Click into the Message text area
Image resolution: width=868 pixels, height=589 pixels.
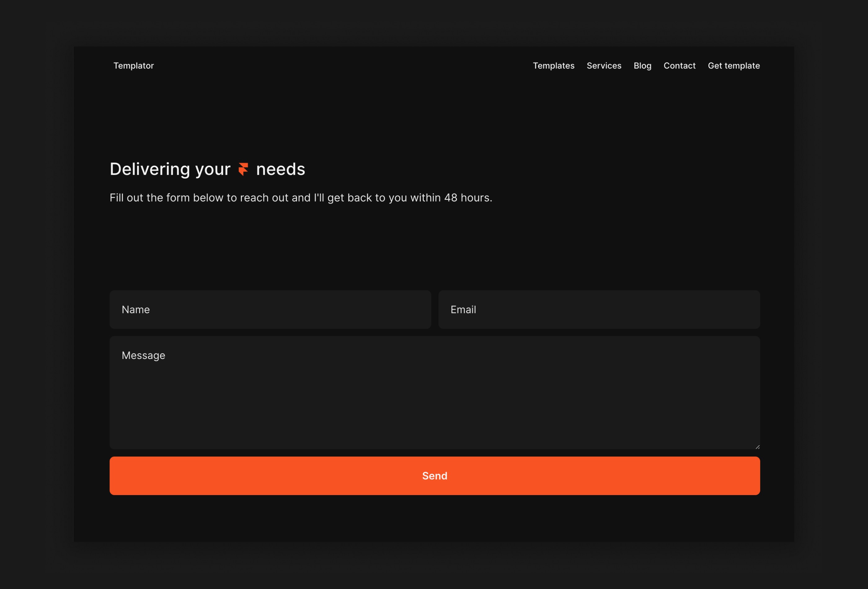435,392
